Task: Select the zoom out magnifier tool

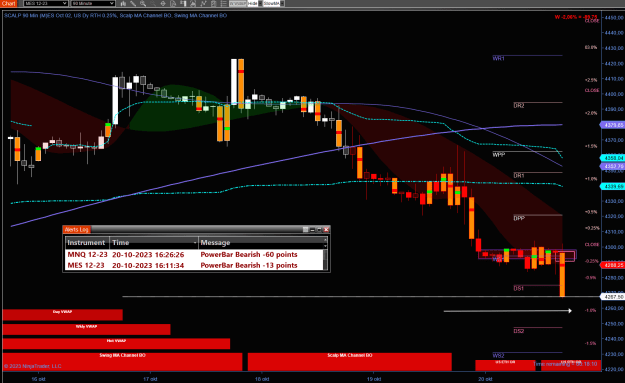Action: tap(153, 4)
